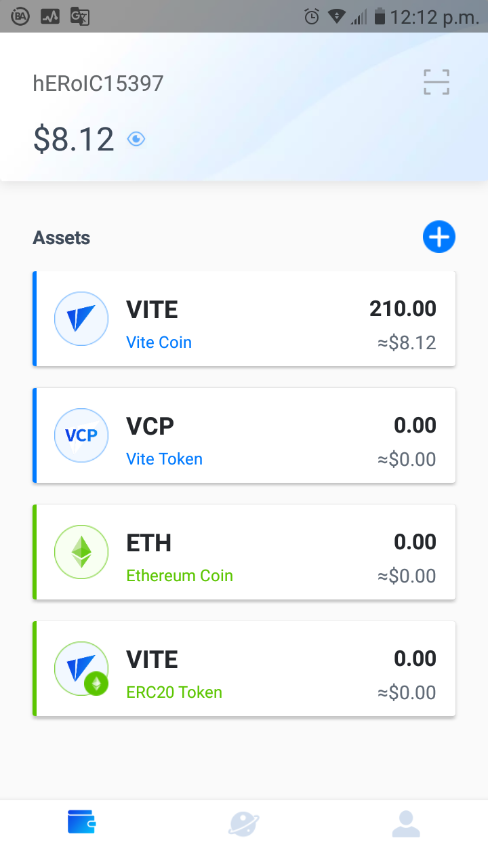Tap the VITE ERC20 token logo
Screen dimensions: 488x868
click(x=81, y=669)
